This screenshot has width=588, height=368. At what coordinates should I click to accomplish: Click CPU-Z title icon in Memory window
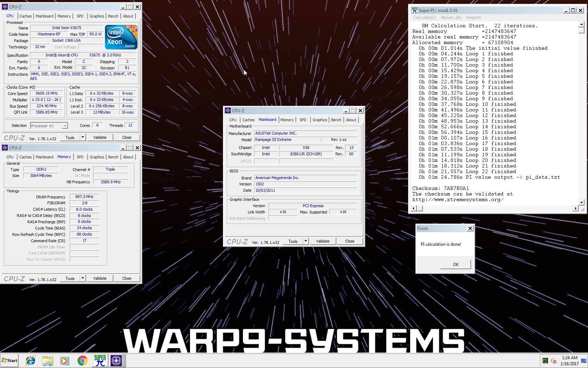click(5, 148)
